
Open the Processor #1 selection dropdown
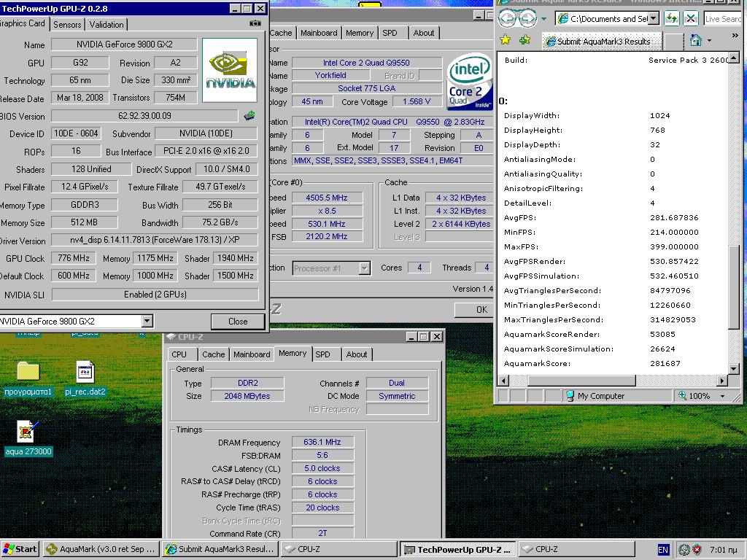point(364,268)
